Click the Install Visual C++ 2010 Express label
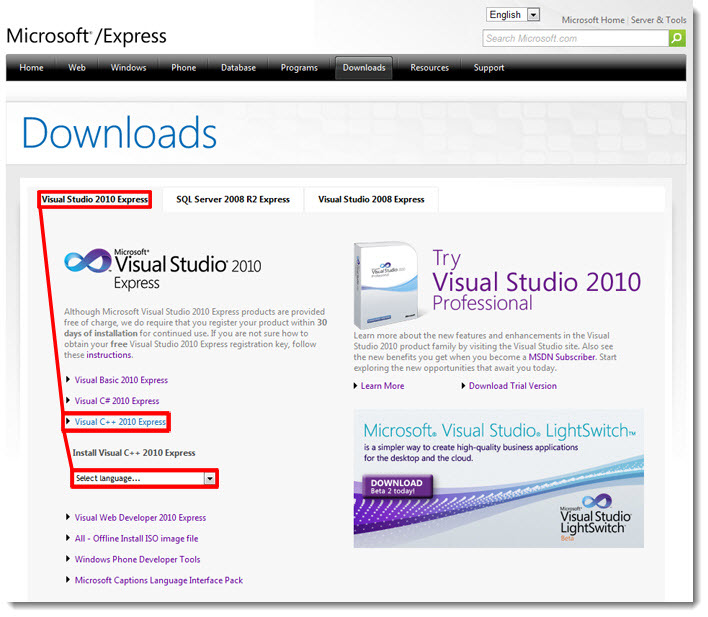 point(134,453)
